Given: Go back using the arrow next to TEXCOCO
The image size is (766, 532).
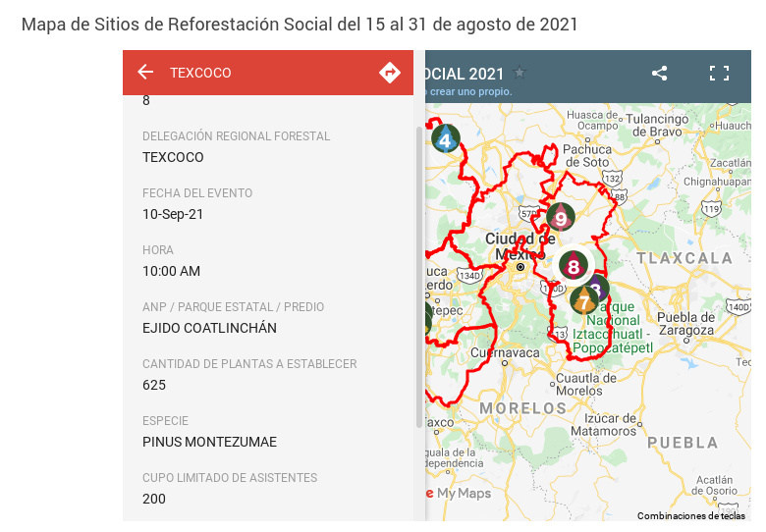Looking at the screenshot, I should [145, 73].
